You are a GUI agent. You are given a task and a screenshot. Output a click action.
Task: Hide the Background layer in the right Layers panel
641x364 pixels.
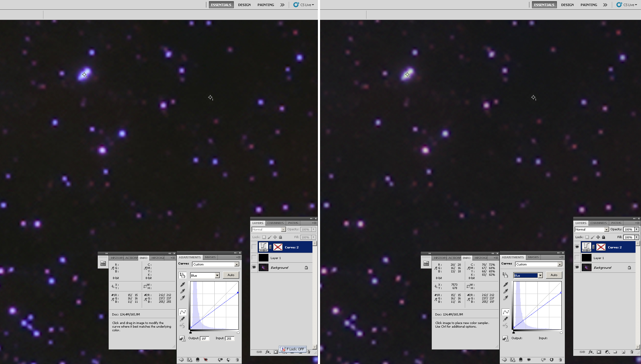coord(577,267)
